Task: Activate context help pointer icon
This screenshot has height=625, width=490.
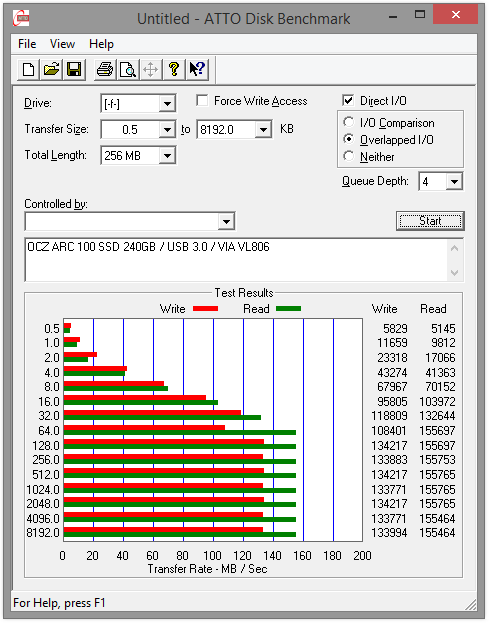Action: click(197, 69)
